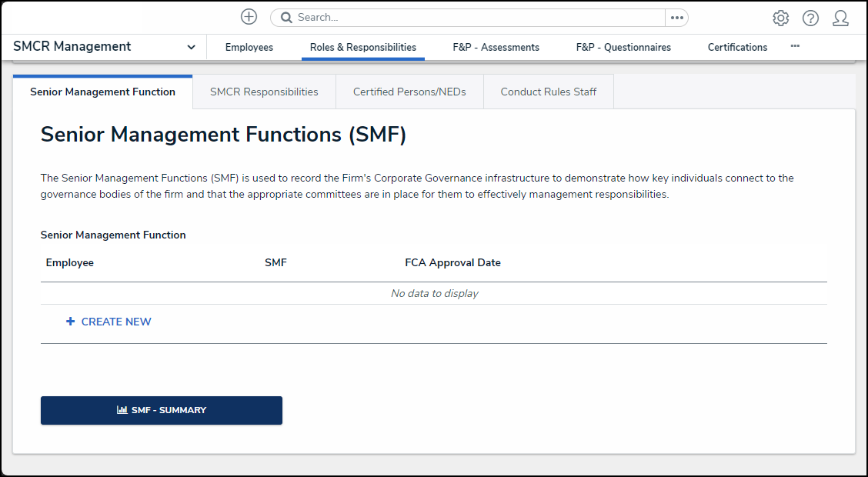The height and width of the screenshot is (477, 868).
Task: Click the plus icon beside Create New
Action: tap(70, 322)
